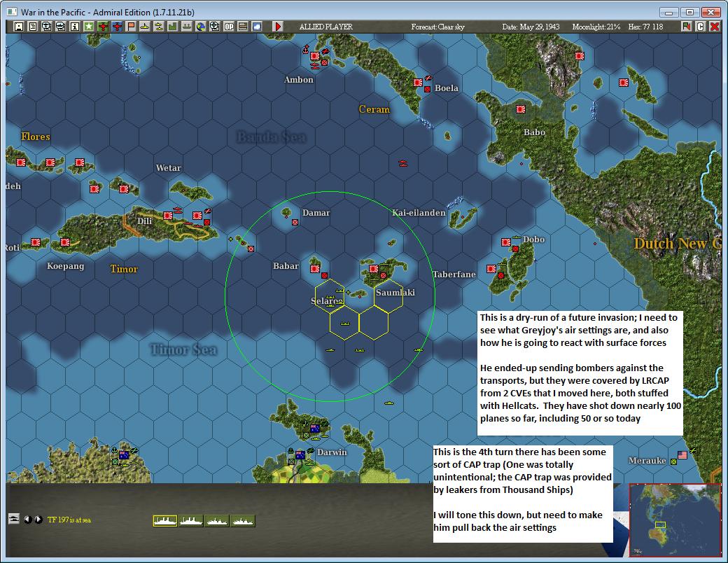This screenshot has width=728, height=563.
Task: Click the orange flag toolbar icon
Action: tap(131, 27)
